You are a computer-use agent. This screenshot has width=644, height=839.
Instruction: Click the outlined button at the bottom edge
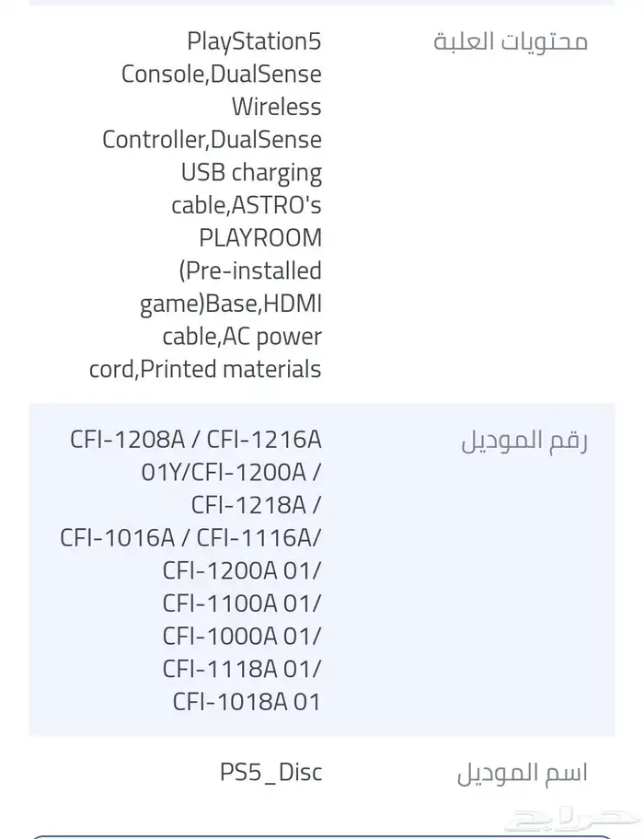click(x=322, y=835)
